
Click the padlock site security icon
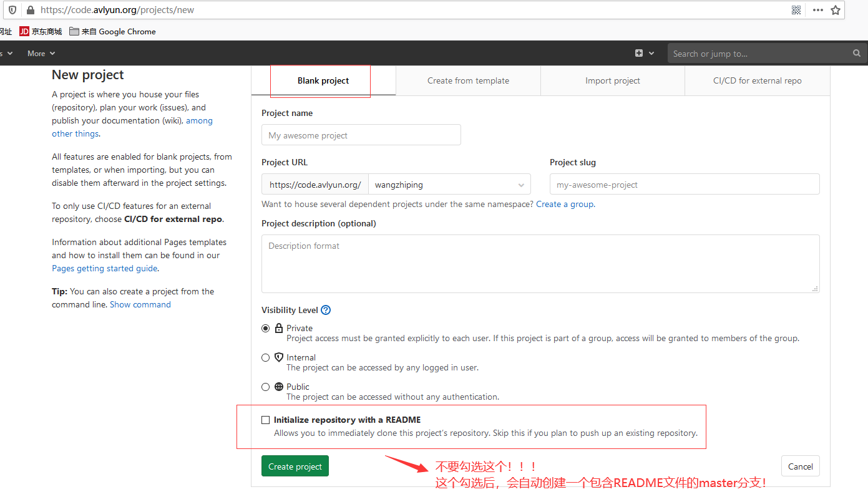coord(29,9)
